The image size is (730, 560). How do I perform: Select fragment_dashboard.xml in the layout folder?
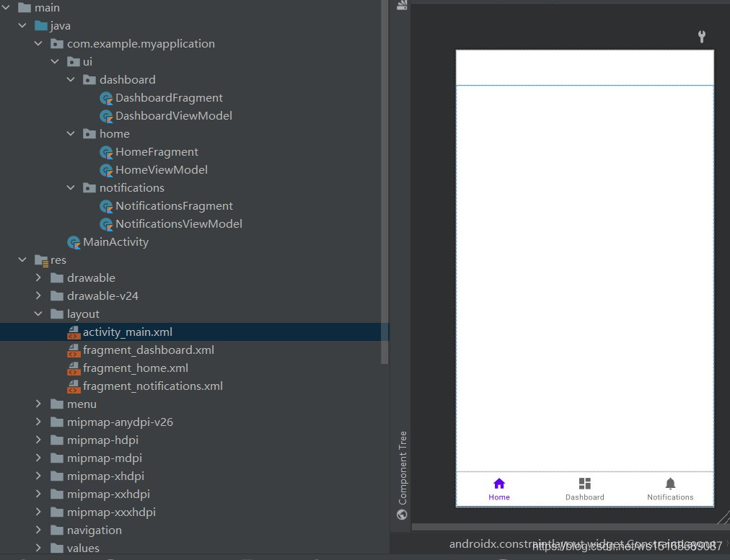tap(149, 350)
